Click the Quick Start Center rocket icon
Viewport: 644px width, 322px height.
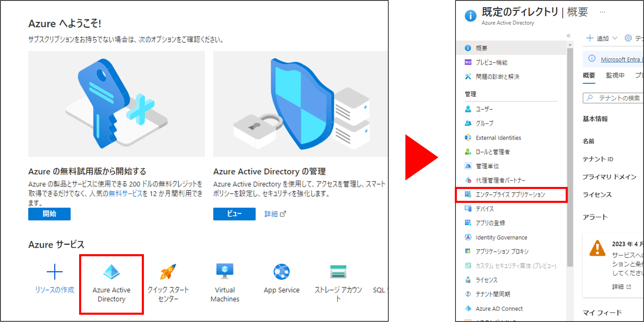(168, 272)
